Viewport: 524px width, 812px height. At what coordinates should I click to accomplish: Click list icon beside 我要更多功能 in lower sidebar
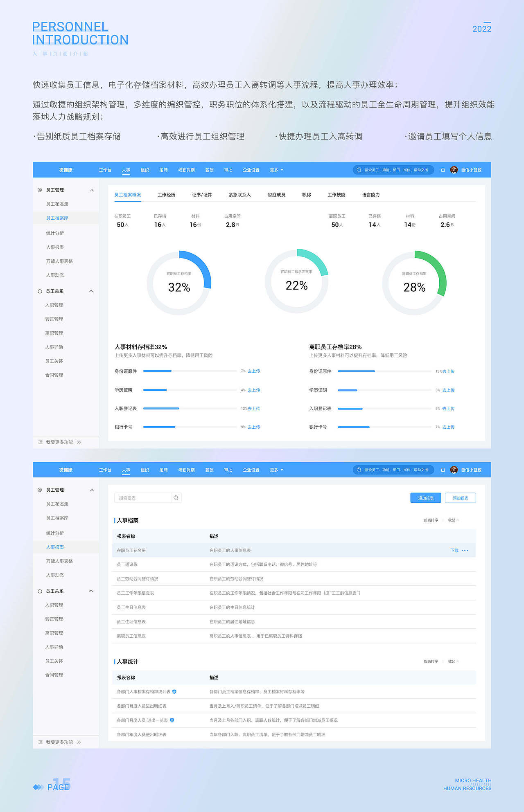[40, 742]
